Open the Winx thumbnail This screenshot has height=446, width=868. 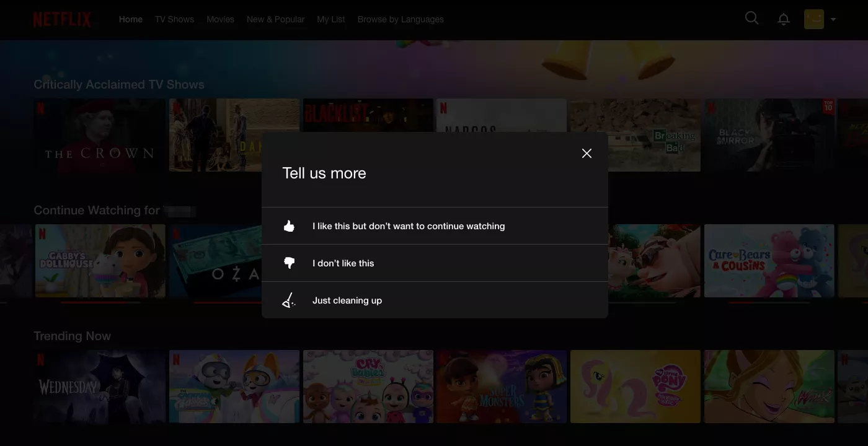pyautogui.click(x=769, y=387)
